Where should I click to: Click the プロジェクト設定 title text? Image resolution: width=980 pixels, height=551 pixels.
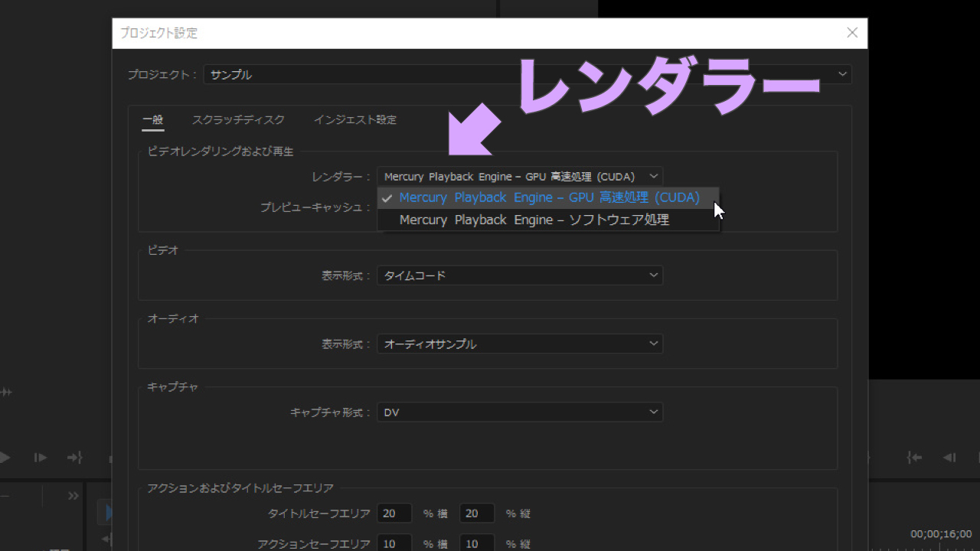[x=158, y=34]
